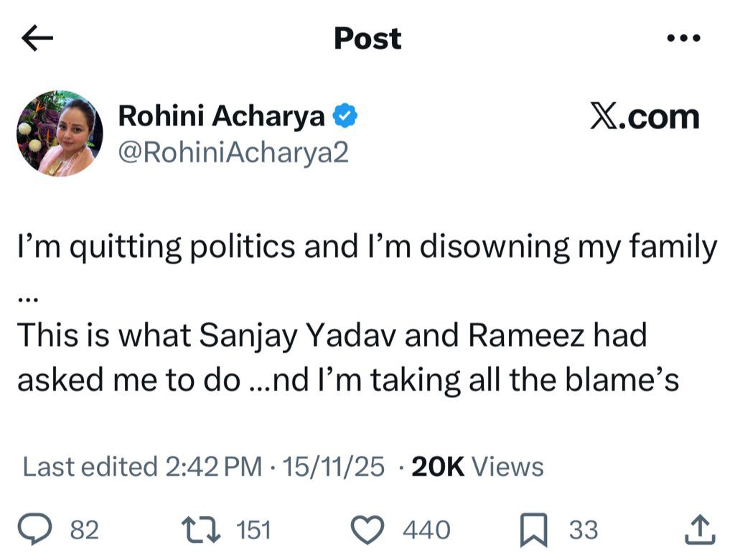This screenshot has width=735, height=560.
Task: Click the verified blue checkmark badge
Action: pos(347,113)
